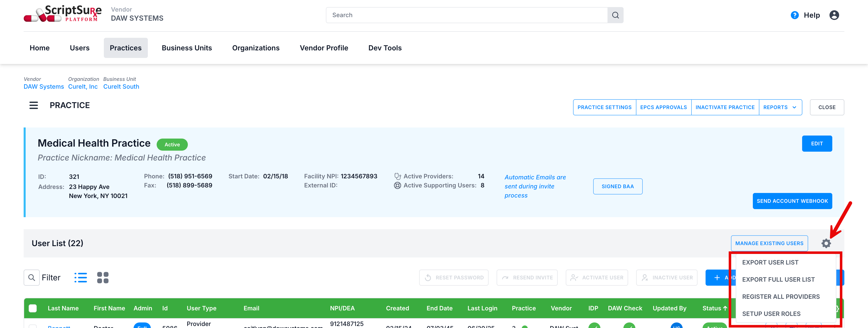The image size is (868, 328).
Task: Open the Business Units tab
Action: pos(187,48)
